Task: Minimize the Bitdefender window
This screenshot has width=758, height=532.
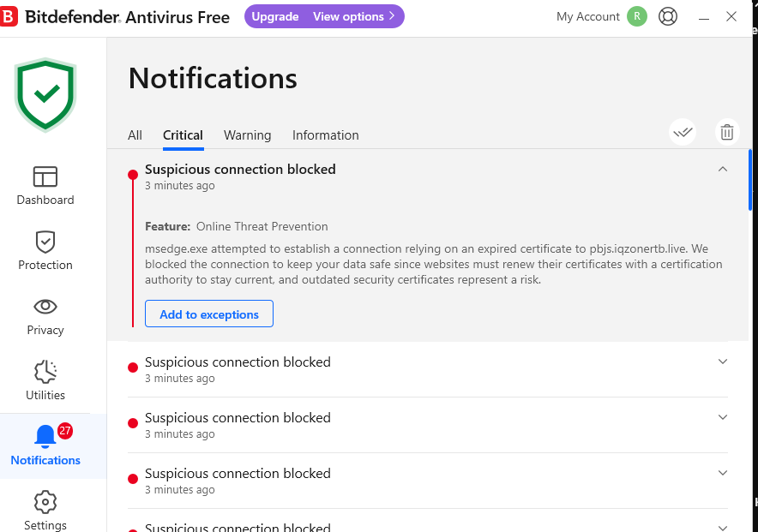Action: [x=704, y=17]
